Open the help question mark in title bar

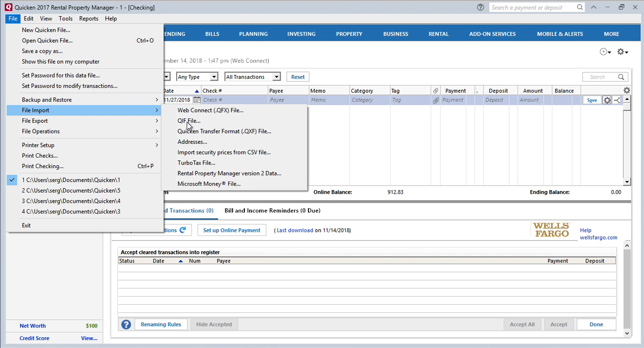(x=480, y=7)
